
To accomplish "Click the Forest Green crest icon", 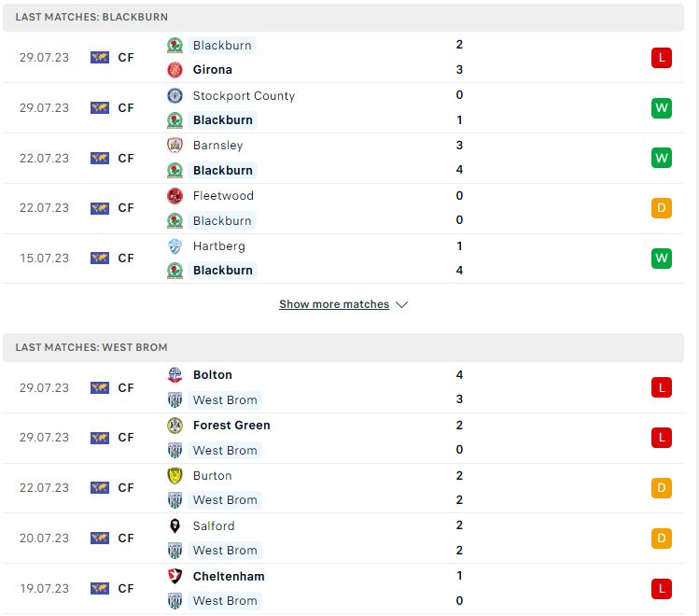I will point(175,426).
